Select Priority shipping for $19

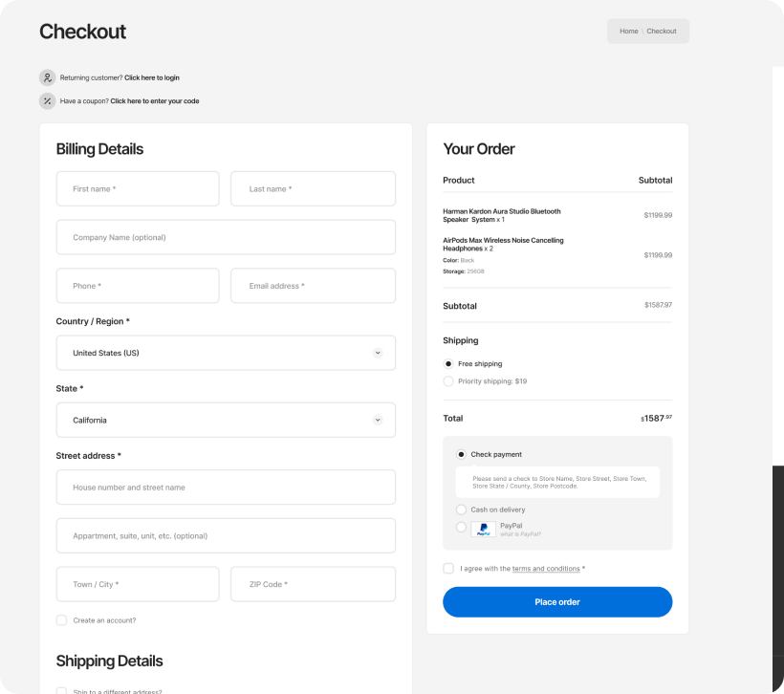[x=448, y=380]
